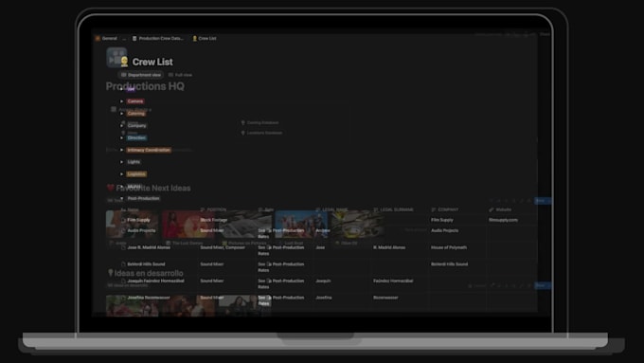Click the House of Polymath company cell
This screenshot has height=363, width=644.
click(x=449, y=247)
